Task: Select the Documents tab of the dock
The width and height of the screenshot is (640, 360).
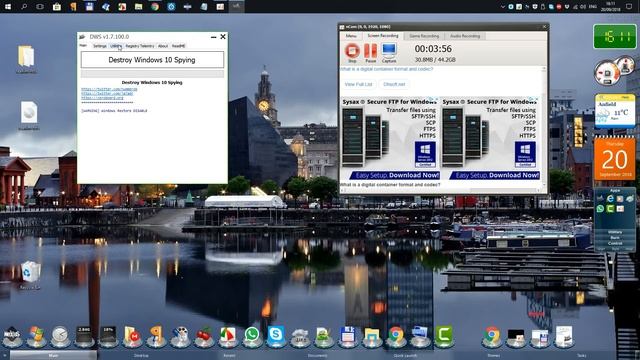Action: 317,356
